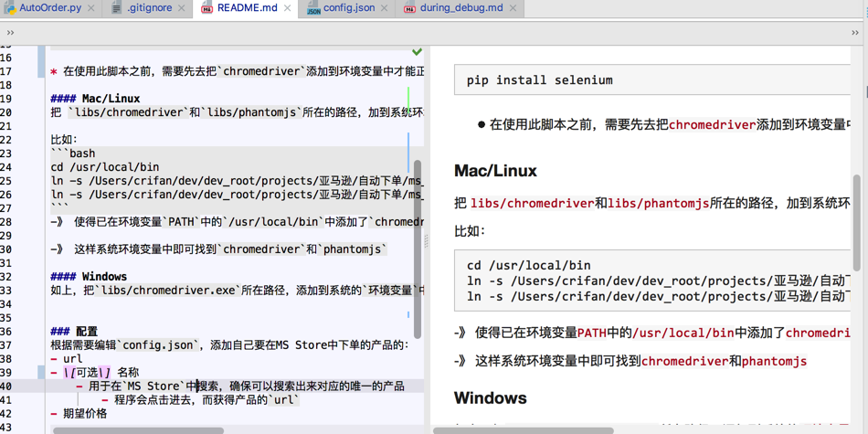Click line number 36 in the gutter

click(x=6, y=331)
